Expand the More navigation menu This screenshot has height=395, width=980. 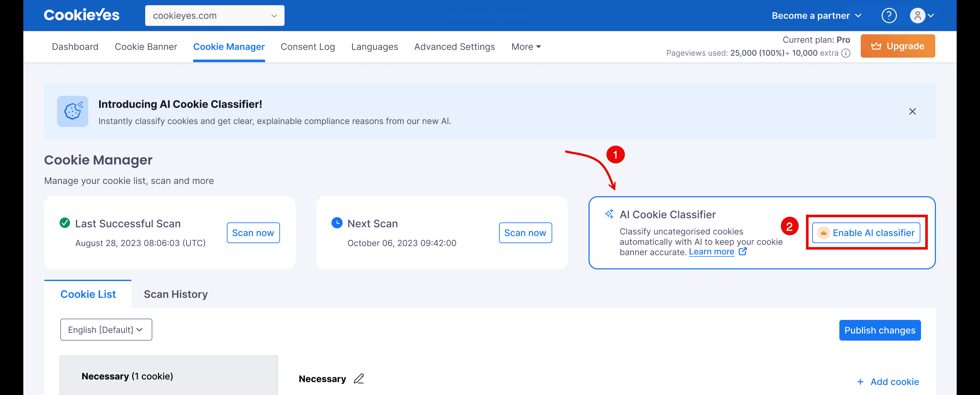pyautogui.click(x=526, y=47)
